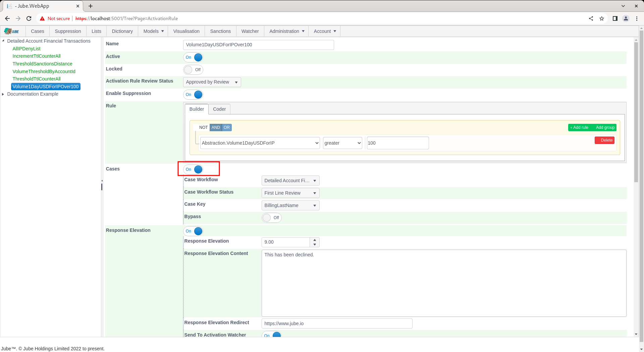Toggle Send To Activation Watcher switch
Image resolution: width=644 pixels, height=352 pixels.
(272, 334)
